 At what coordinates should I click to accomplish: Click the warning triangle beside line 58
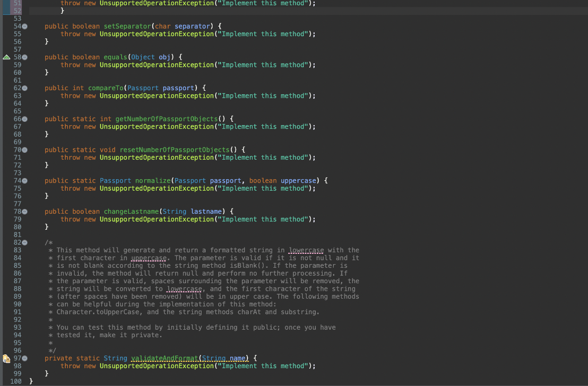click(x=5, y=57)
